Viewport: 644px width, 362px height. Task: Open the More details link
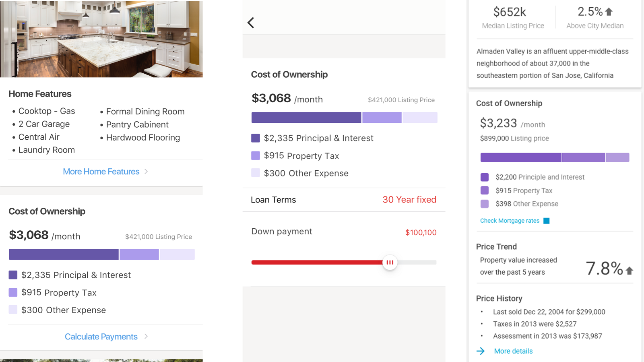(x=513, y=351)
